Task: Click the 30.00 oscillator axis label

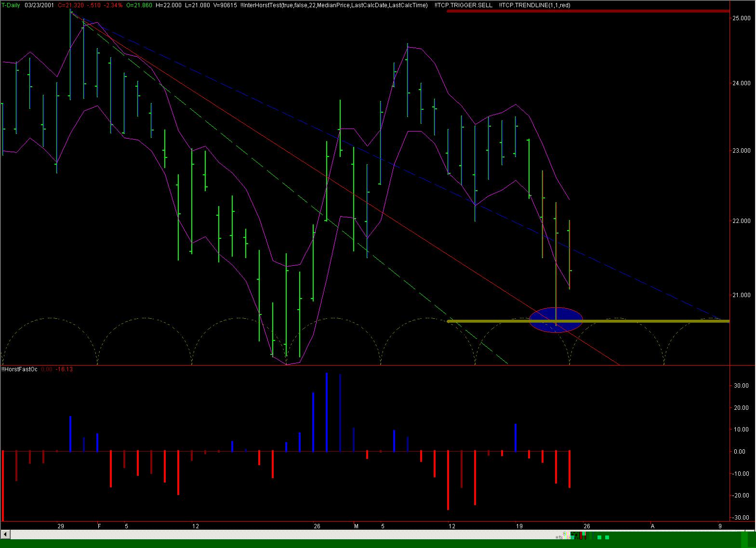Action: (x=742, y=386)
